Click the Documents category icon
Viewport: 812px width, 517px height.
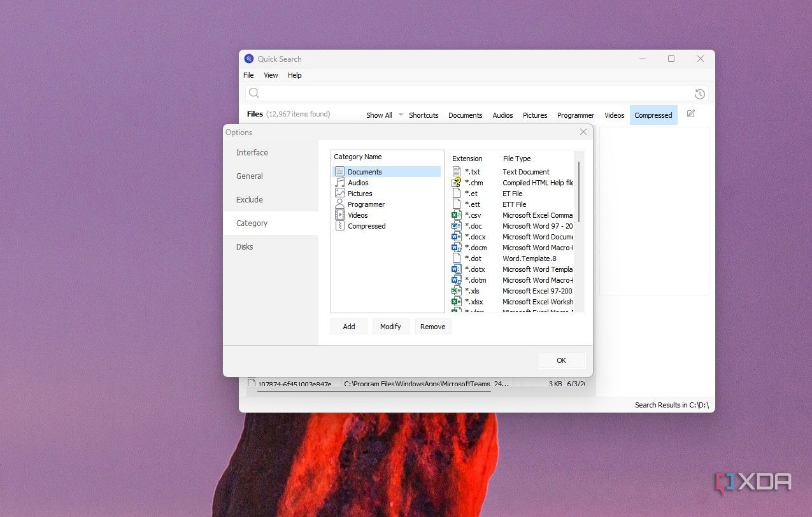[340, 172]
